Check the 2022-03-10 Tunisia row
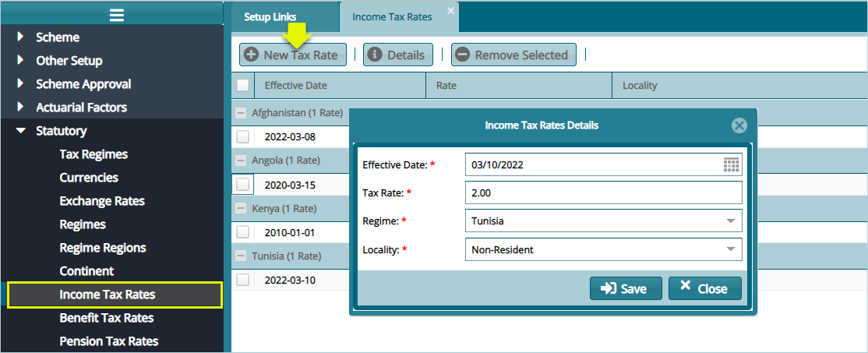The width and height of the screenshot is (868, 353). 242,280
